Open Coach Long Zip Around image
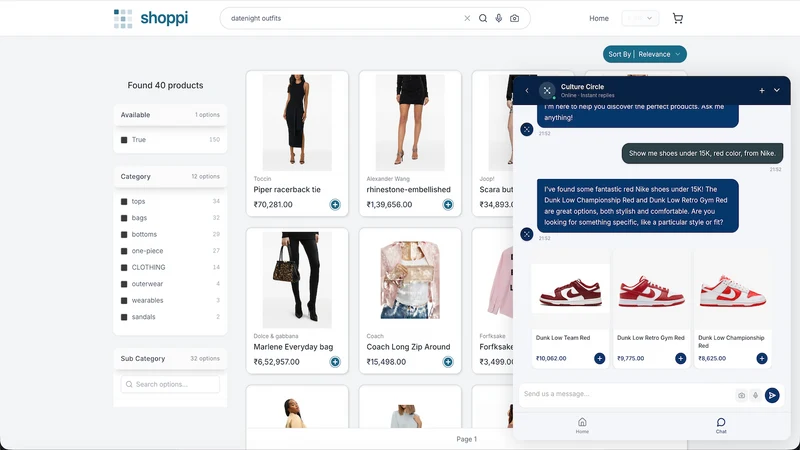 point(410,280)
